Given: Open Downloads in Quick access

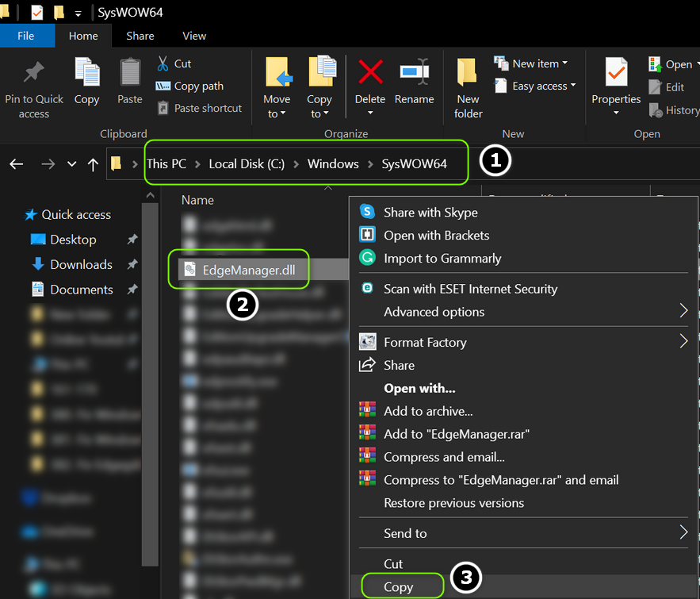Looking at the screenshot, I should click(x=81, y=264).
